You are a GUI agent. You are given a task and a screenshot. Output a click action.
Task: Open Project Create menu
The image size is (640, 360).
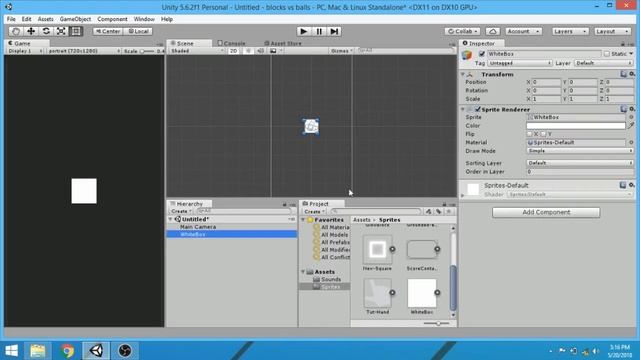coord(314,211)
